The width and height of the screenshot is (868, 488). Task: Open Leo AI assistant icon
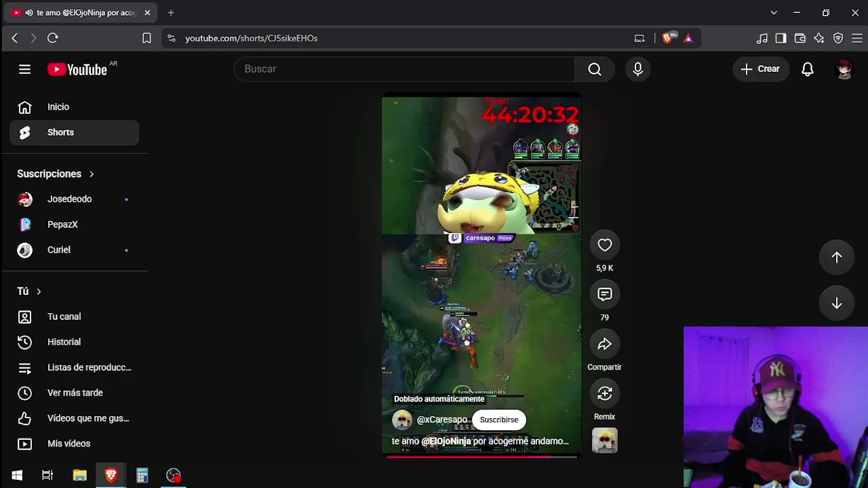(819, 38)
